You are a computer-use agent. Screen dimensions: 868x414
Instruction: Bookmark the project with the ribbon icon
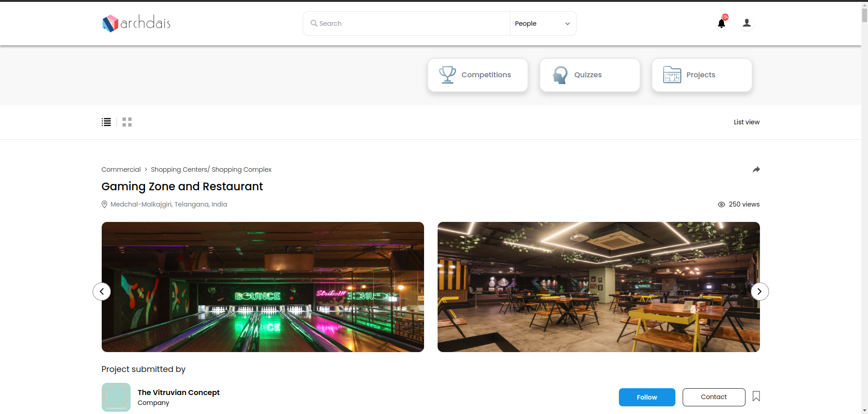click(756, 396)
